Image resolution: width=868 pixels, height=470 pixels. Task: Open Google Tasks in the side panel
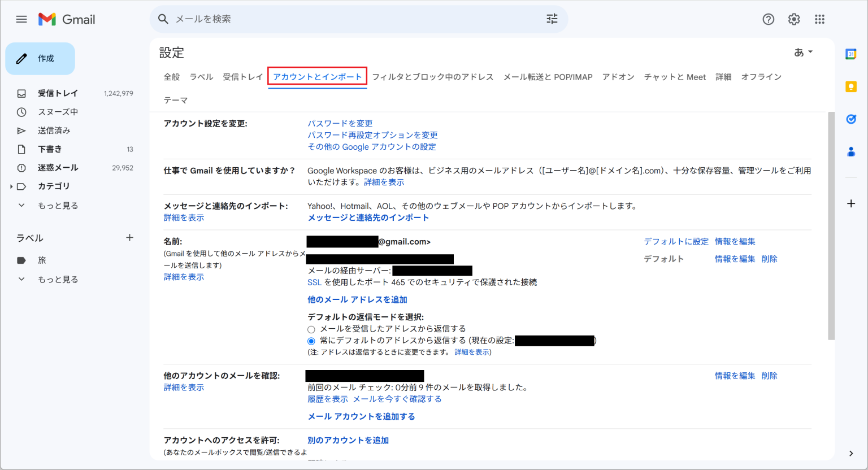852,119
